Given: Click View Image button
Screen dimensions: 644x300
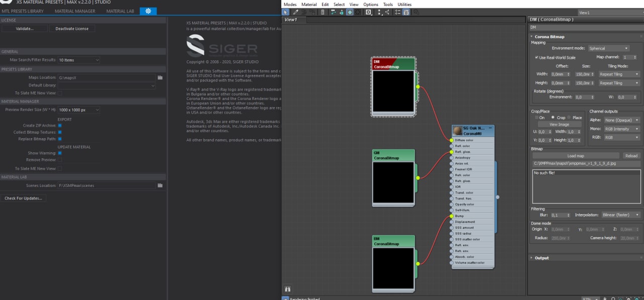Looking at the screenshot, I should point(559,124).
